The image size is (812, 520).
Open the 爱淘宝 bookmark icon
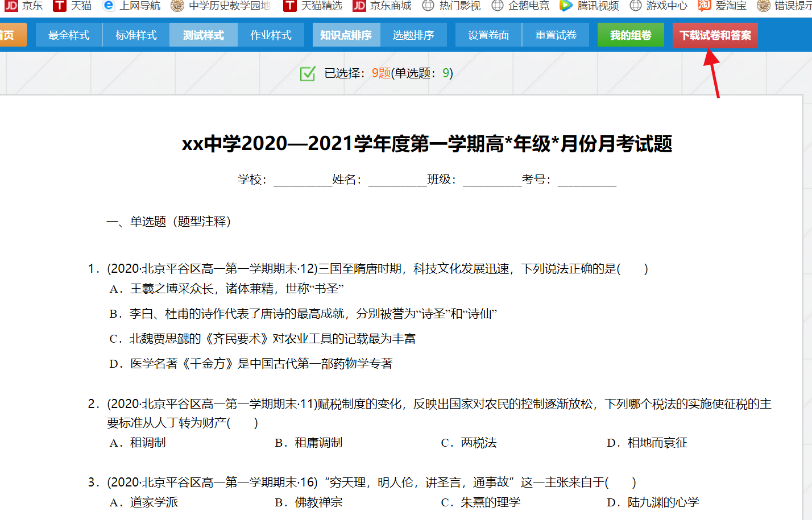(704, 6)
